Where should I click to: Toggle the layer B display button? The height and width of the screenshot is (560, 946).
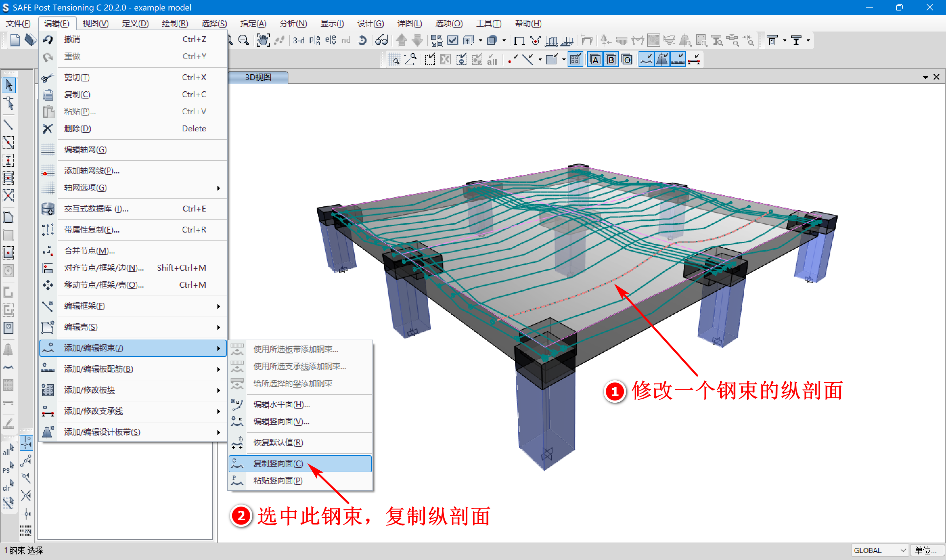(611, 60)
